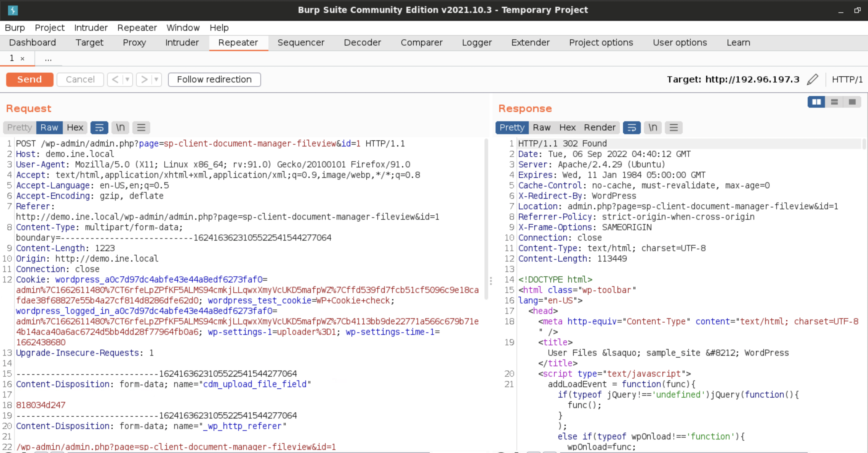Click Follow redirection button
This screenshot has height=453, width=868.
[214, 79]
